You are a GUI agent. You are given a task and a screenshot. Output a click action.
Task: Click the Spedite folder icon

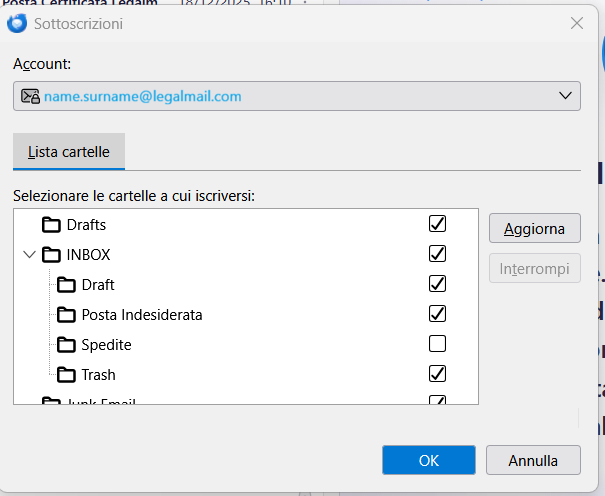pyautogui.click(x=67, y=345)
